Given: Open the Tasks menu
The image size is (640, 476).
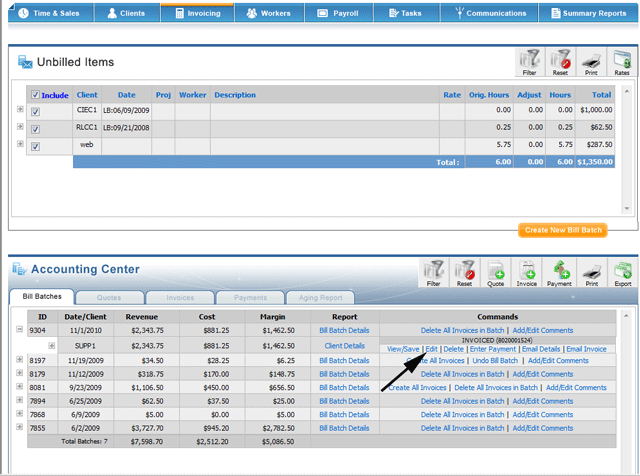Looking at the screenshot, I should [407, 13].
